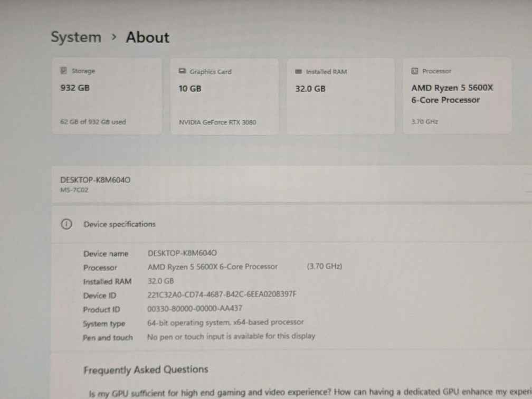Open the NVIDIA GeForce RTX 3080 label
Image resolution: width=532 pixels, height=399 pixels.
(217, 122)
